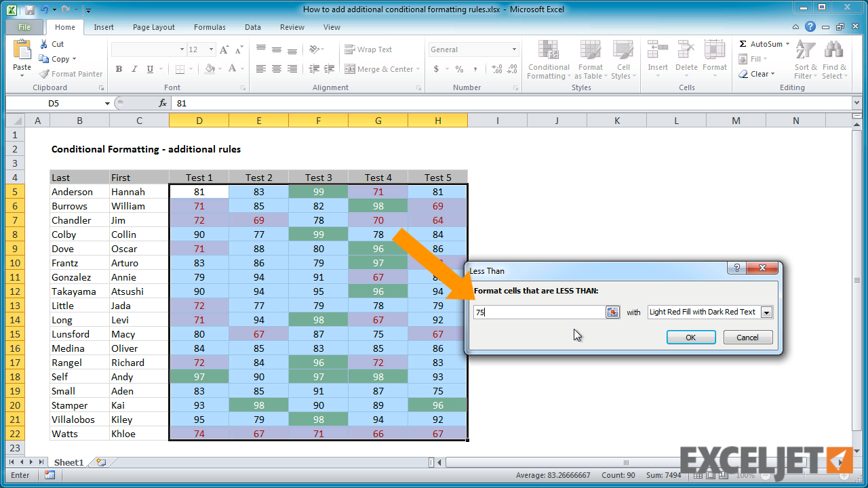The width and height of the screenshot is (868, 488).
Task: Open the Light Red Fill format dropdown
Action: [767, 312]
